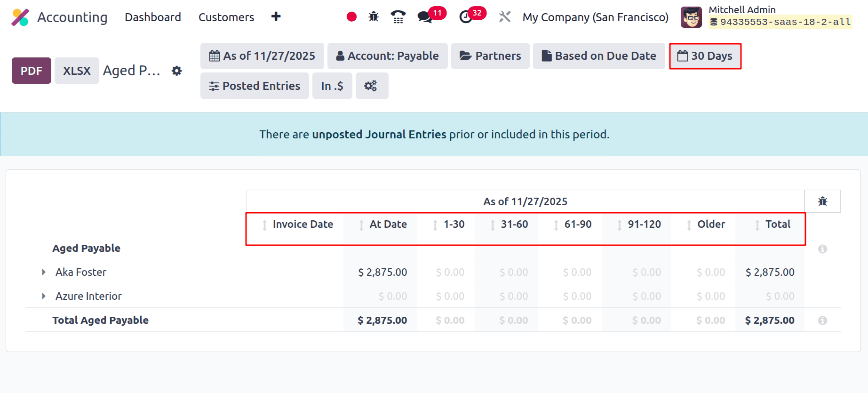Open the activities clock icon

[x=466, y=17]
